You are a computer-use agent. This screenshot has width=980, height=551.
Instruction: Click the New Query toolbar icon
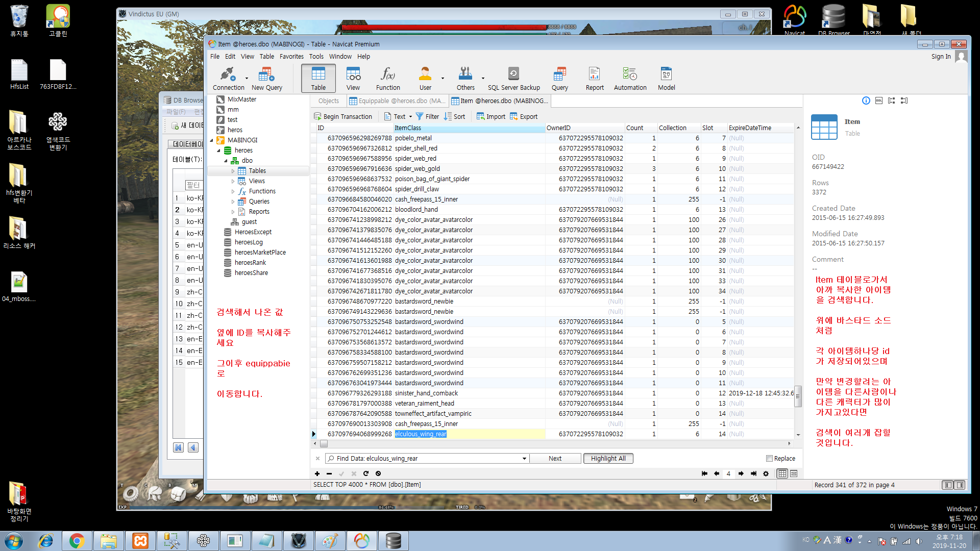click(x=266, y=78)
